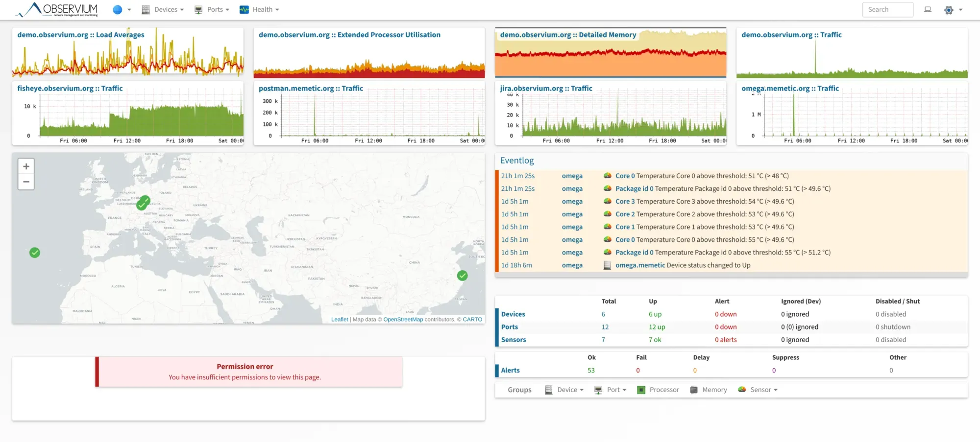Open omega.memetic device link in eventlog
980x442 pixels.
point(640,265)
